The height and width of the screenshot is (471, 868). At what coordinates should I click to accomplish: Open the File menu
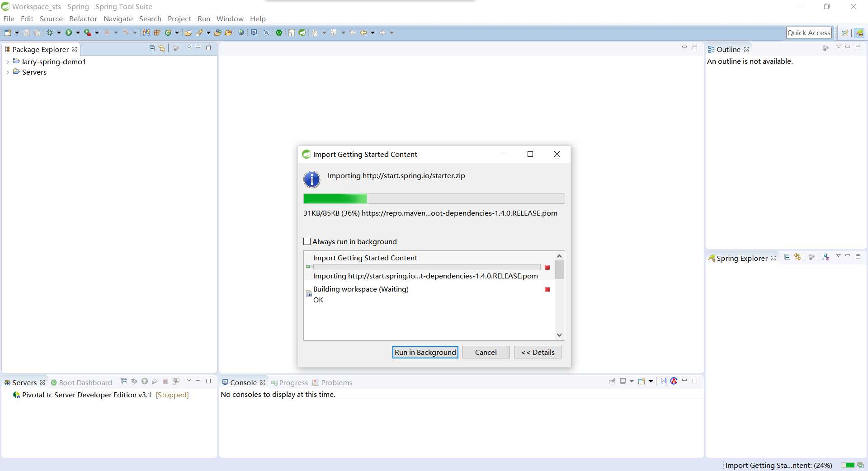pos(9,19)
